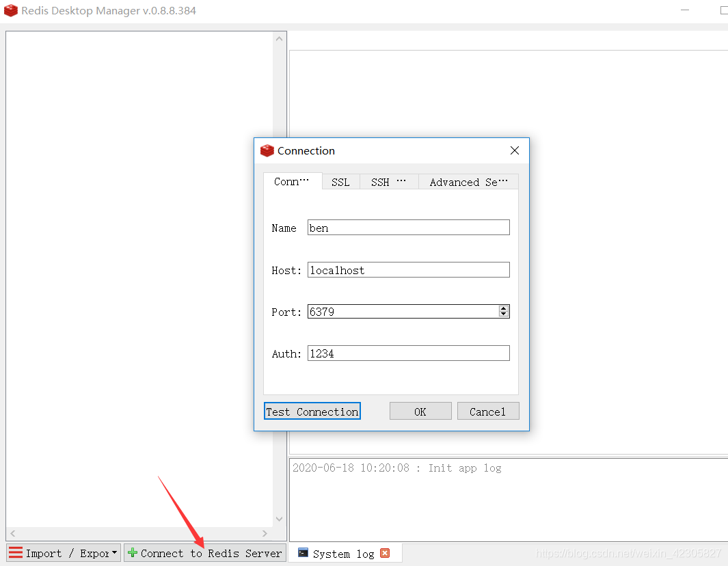728x566 pixels.
Task: Click the Import / Export button label
Action: (x=67, y=553)
